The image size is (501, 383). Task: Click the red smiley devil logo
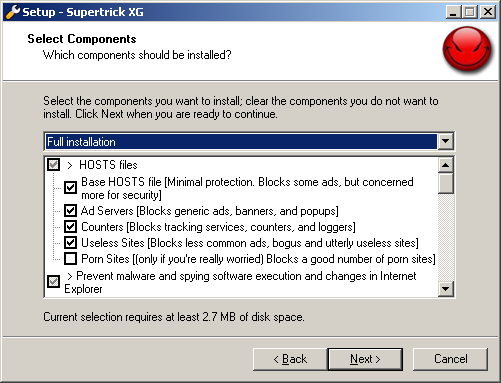pos(467,49)
